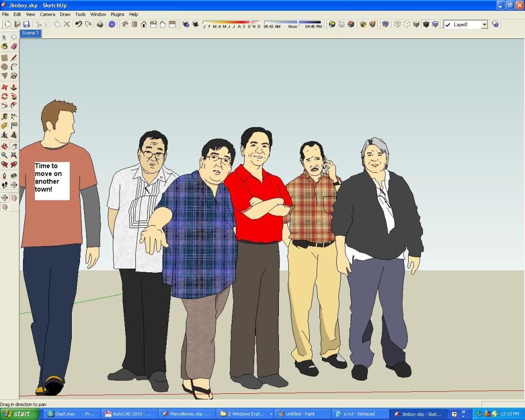The height and width of the screenshot is (420, 525).
Task: Open the Plugins menu
Action: (117, 14)
